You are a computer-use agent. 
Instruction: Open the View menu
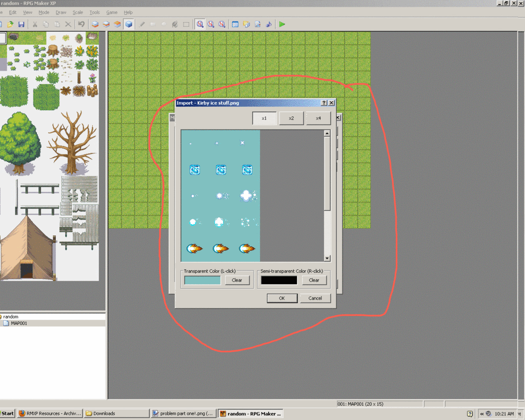(28, 12)
